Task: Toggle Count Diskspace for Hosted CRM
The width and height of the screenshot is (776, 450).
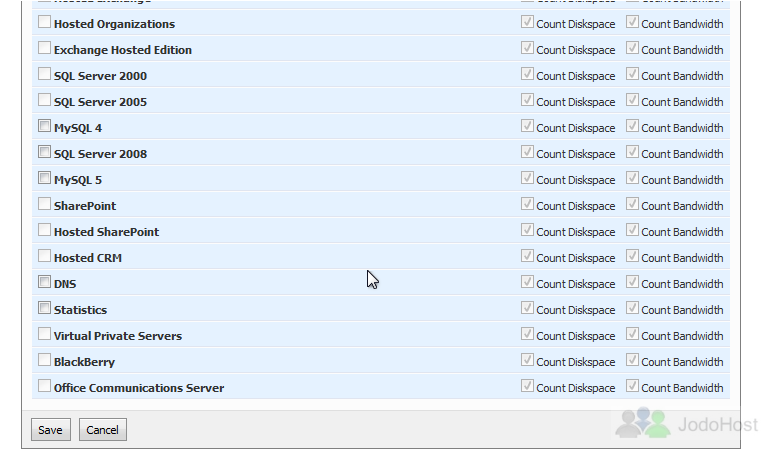Action: (527, 256)
